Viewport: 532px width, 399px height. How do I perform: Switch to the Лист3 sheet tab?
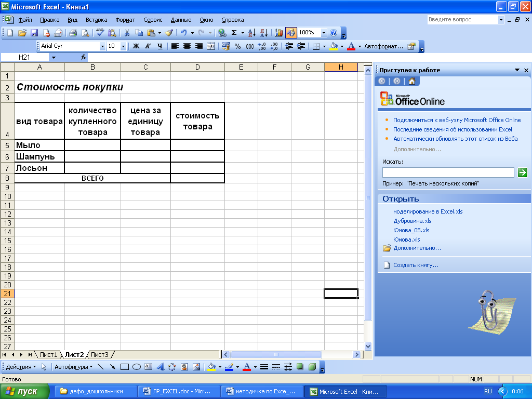click(99, 355)
